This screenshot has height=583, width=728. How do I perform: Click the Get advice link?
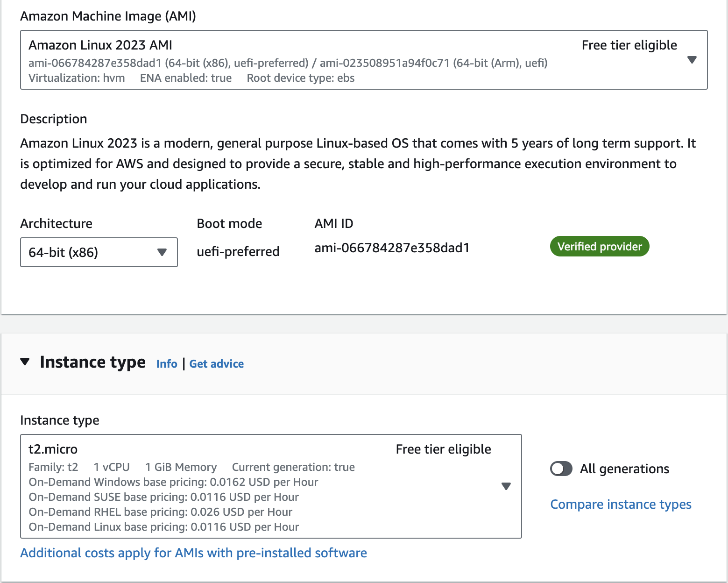217,364
